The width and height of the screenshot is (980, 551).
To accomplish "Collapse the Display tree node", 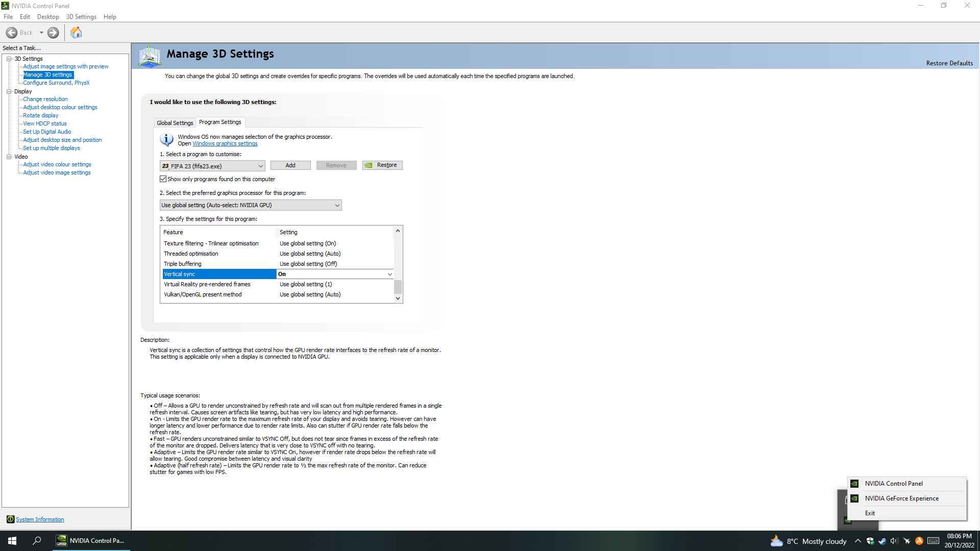I will click(x=9, y=91).
